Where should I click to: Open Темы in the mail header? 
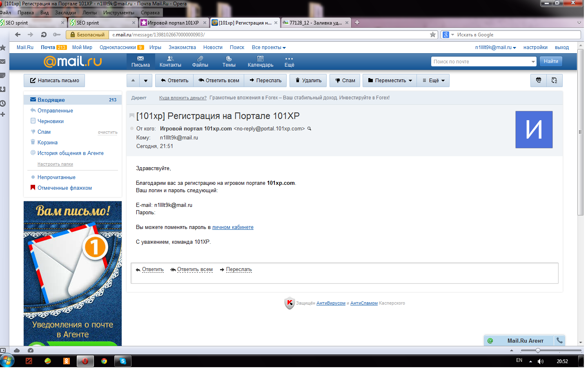tap(229, 62)
